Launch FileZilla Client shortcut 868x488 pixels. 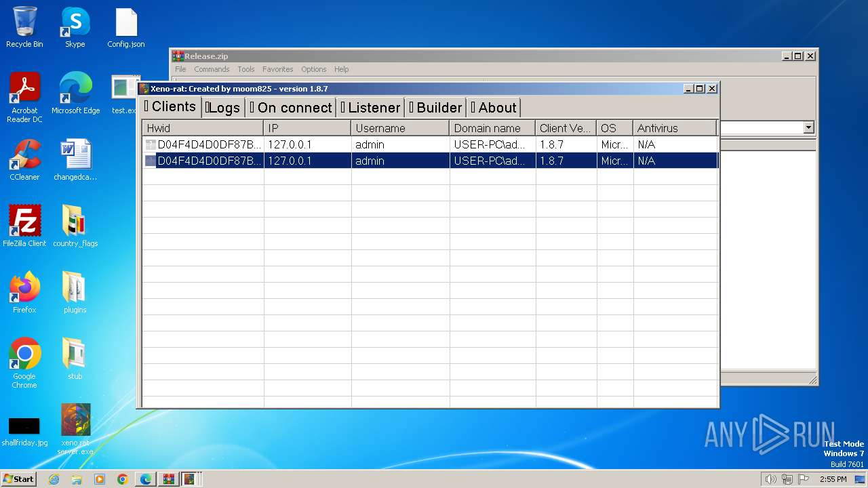24,226
